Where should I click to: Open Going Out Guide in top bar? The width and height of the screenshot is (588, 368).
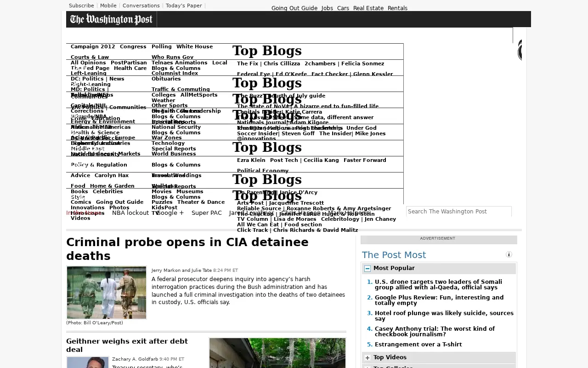tap(294, 8)
